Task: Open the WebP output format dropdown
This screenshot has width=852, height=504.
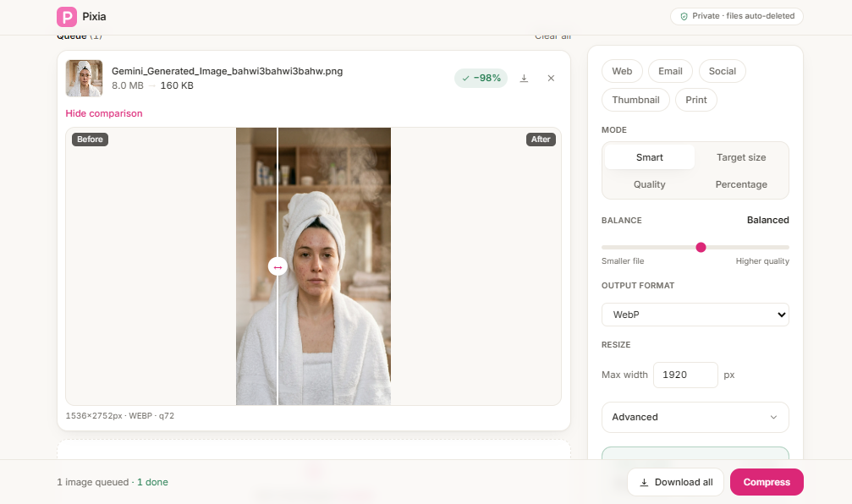Action: click(x=695, y=315)
